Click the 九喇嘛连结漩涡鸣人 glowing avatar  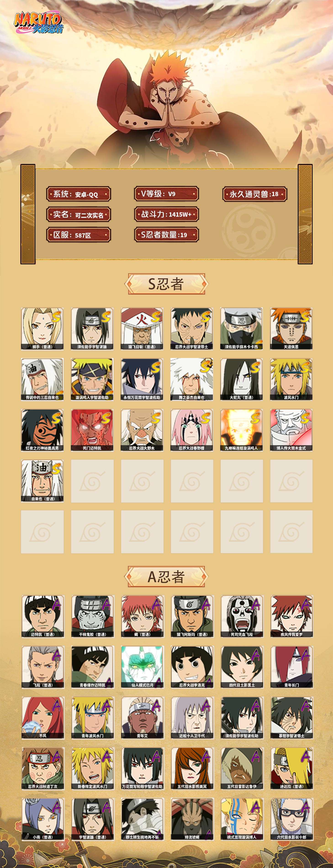pos(242,430)
